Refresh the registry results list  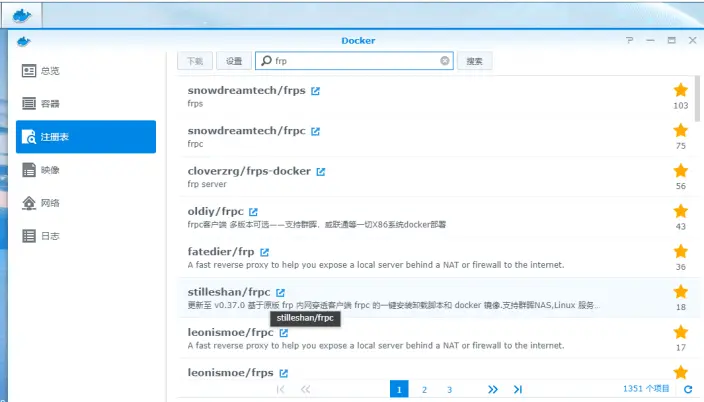[x=688, y=389]
